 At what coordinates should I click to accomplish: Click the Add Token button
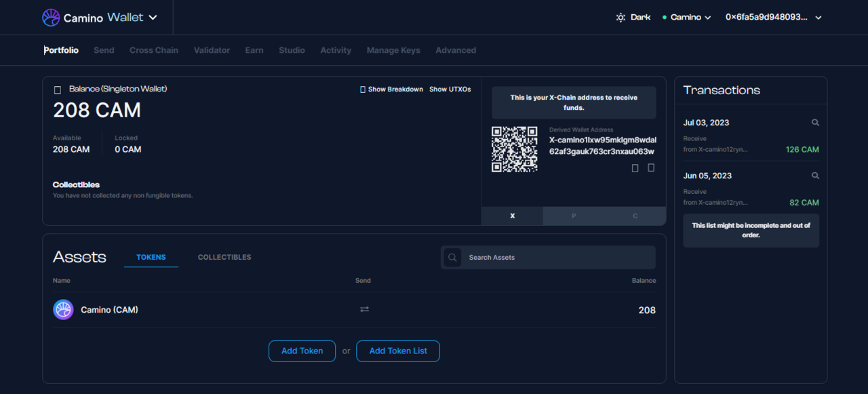pyautogui.click(x=302, y=351)
